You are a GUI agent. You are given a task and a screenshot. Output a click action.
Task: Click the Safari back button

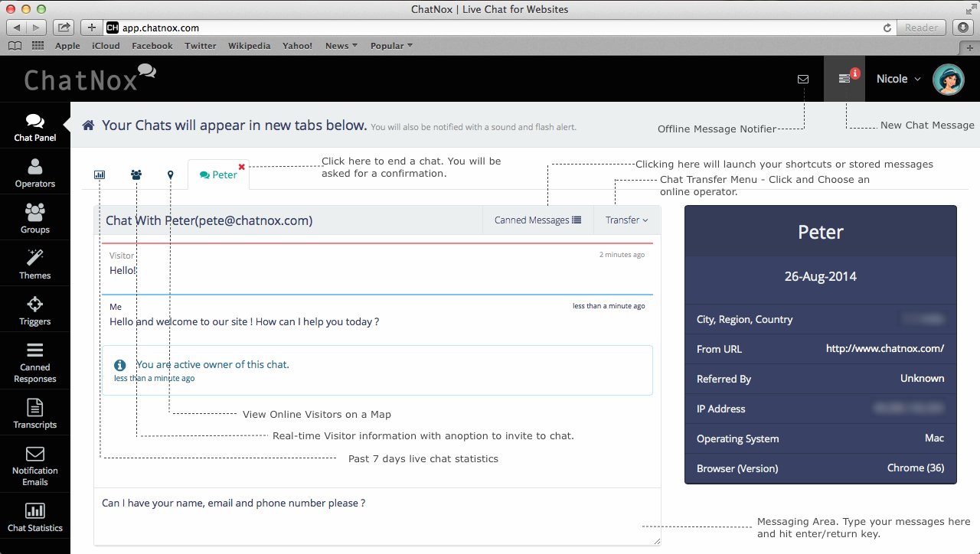click(x=17, y=28)
